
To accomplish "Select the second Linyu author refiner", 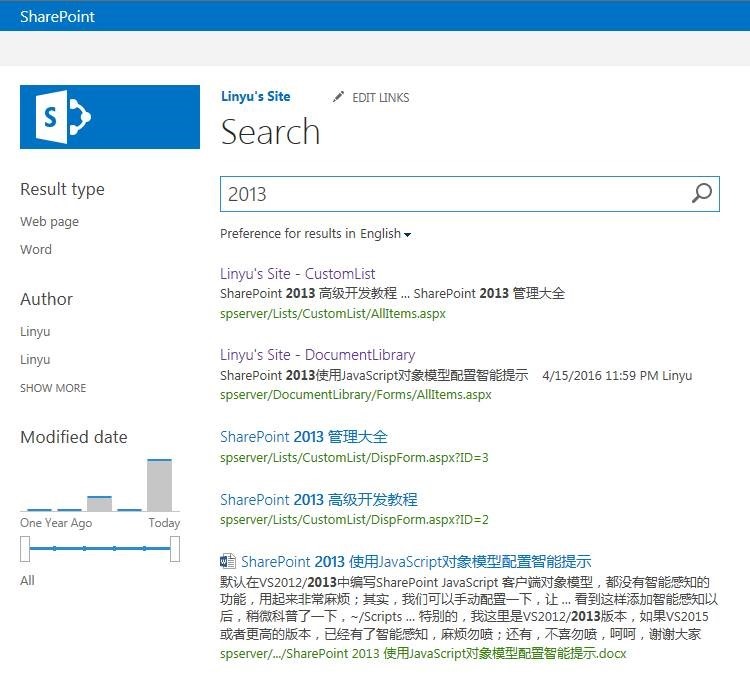I will [35, 359].
